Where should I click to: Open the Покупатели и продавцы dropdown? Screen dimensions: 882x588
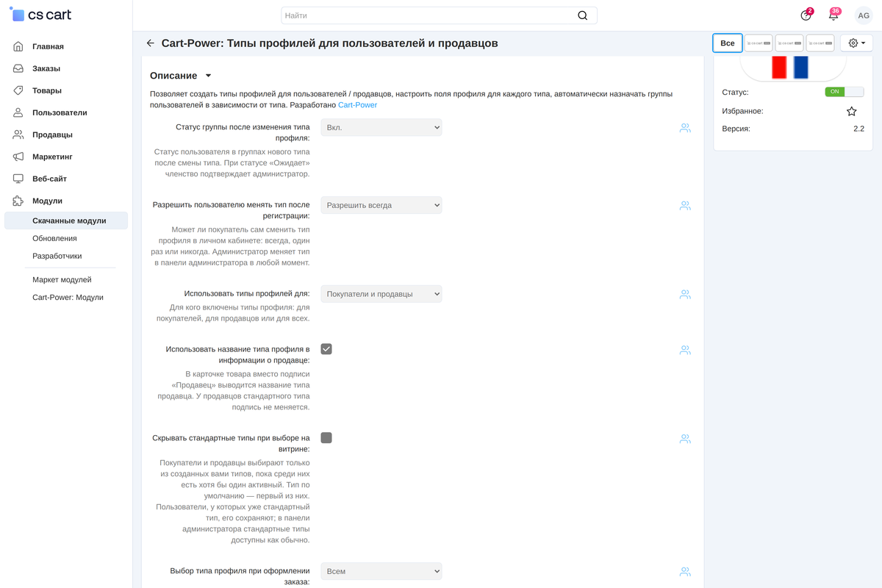[381, 294]
